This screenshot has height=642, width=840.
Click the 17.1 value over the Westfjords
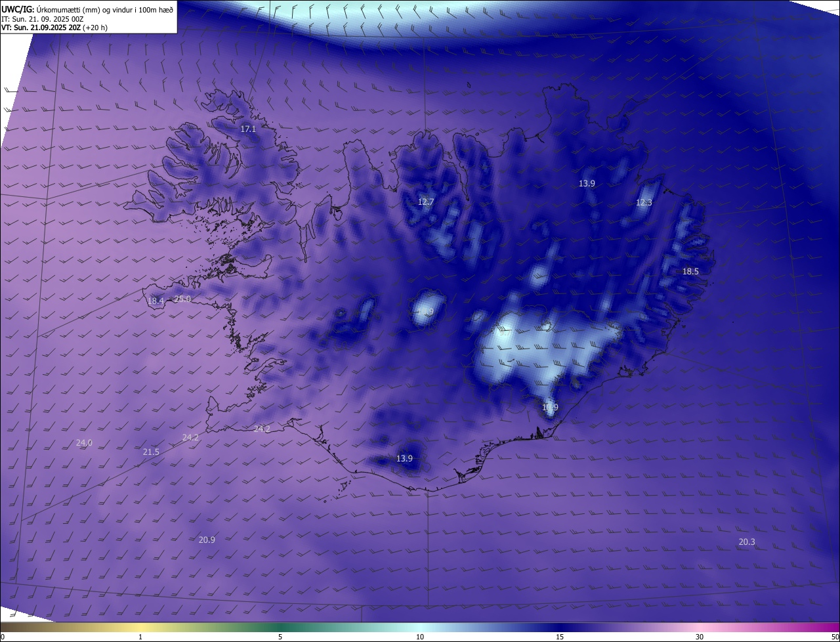pyautogui.click(x=248, y=129)
